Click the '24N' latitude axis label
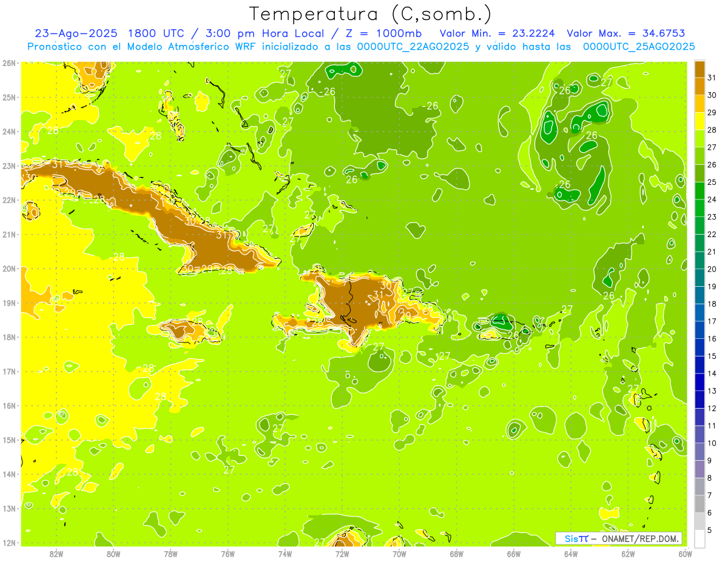Screen dimensions: 728x562 [8, 132]
